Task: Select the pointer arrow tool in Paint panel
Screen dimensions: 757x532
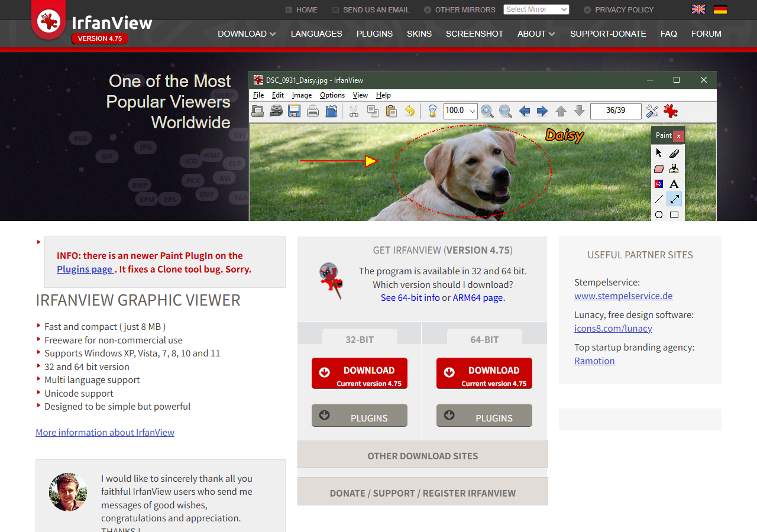Action: 659,153
